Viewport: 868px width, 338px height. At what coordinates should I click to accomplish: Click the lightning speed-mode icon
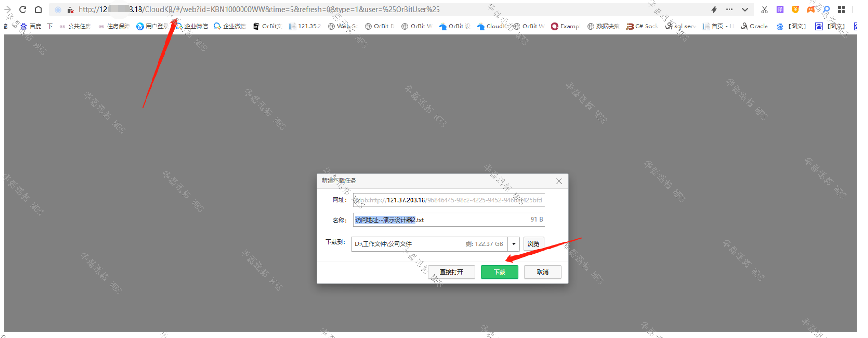pyautogui.click(x=714, y=9)
